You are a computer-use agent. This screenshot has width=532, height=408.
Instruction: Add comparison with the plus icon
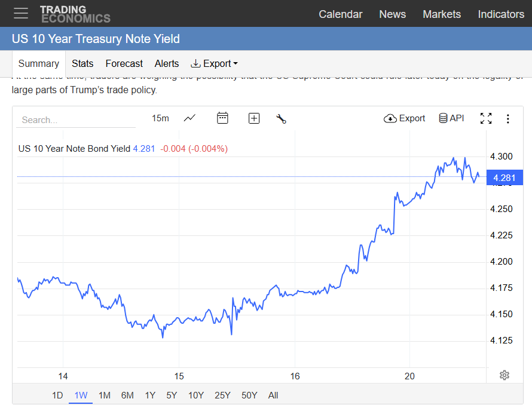pyautogui.click(x=254, y=118)
